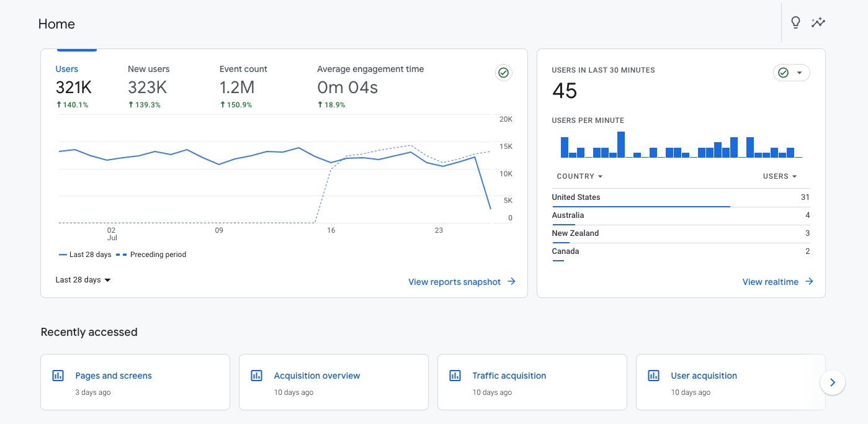Switch to Average engagement time metric
The width and height of the screenshot is (868, 424).
[370, 87]
